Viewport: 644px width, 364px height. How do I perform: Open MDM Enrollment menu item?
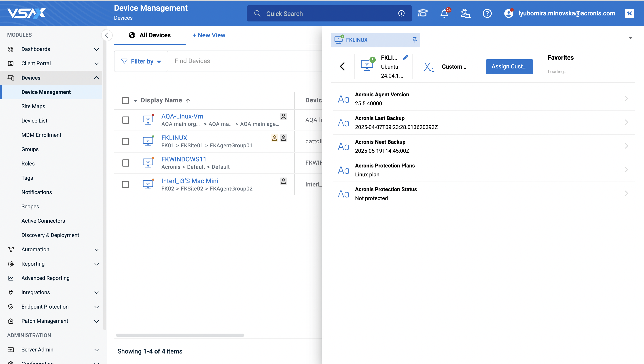[x=41, y=135]
